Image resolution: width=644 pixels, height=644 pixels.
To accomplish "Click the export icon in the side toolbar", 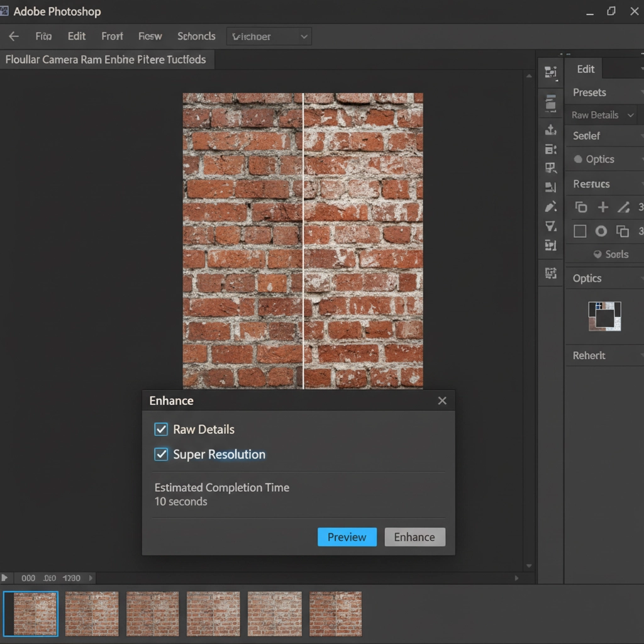I will (551, 130).
